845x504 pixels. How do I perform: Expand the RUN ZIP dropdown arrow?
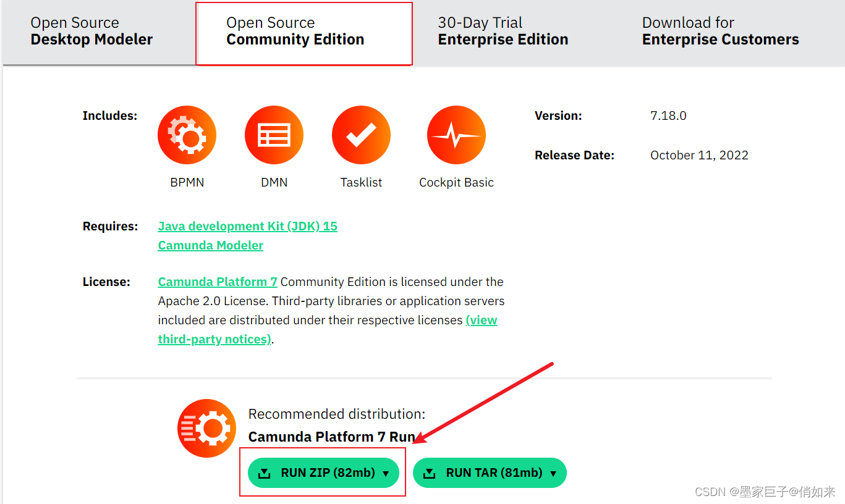click(x=386, y=474)
